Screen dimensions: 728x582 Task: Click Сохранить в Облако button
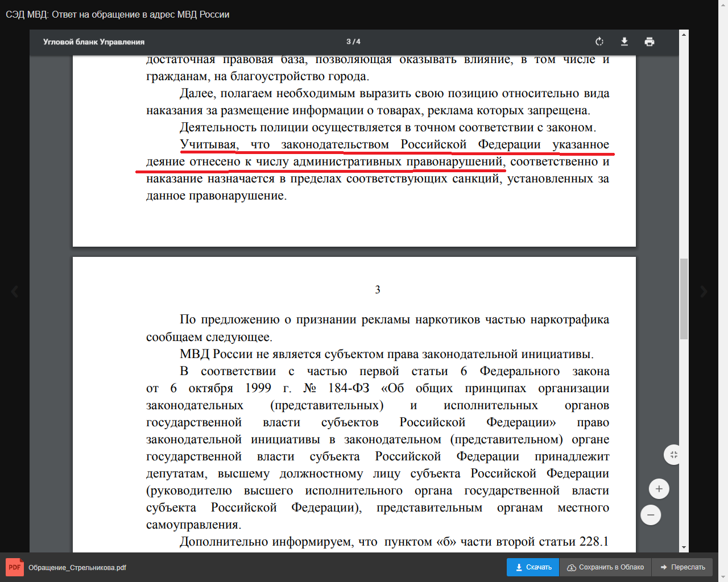coord(606,567)
